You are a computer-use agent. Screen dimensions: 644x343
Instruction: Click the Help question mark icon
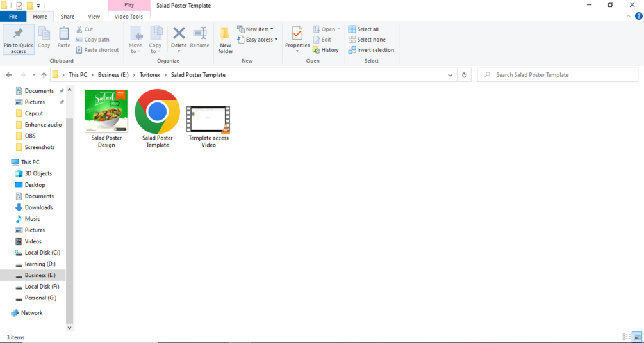click(x=638, y=17)
